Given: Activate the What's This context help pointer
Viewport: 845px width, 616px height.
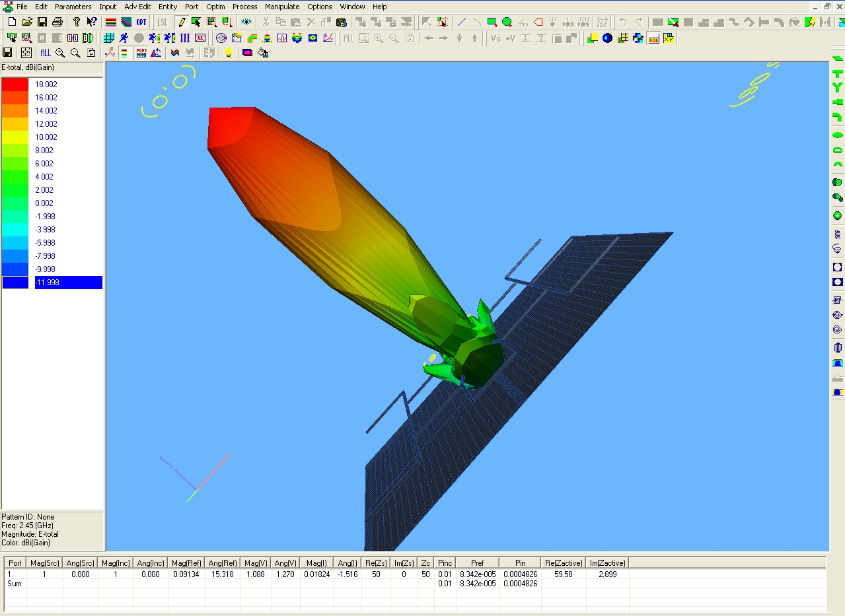Looking at the screenshot, I should click(92, 22).
